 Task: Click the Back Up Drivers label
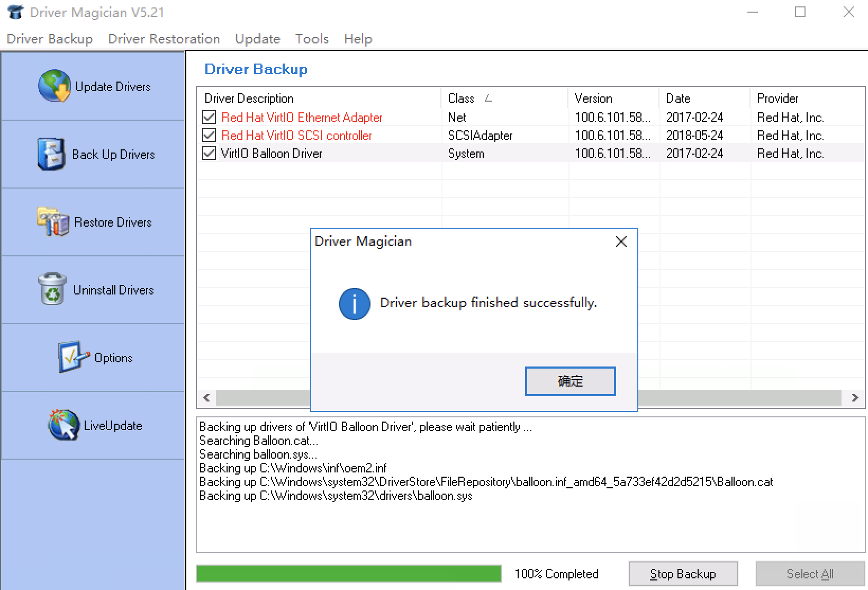(113, 154)
